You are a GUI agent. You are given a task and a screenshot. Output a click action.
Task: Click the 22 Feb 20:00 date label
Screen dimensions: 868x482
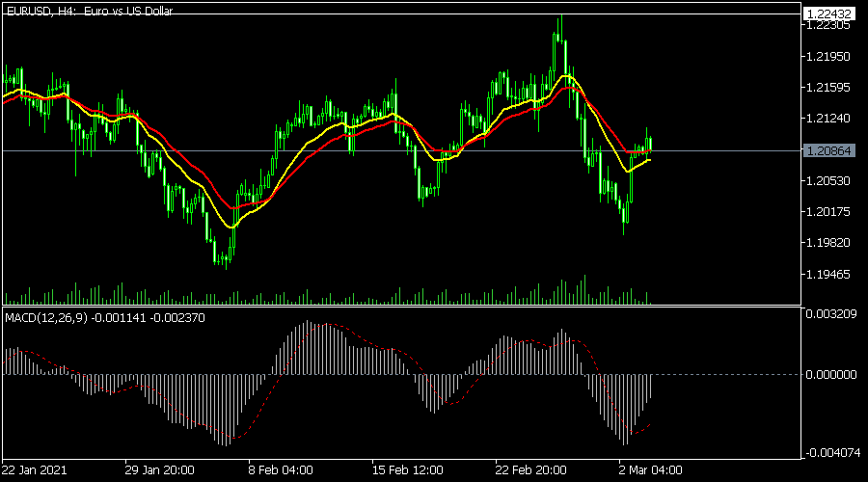pos(530,470)
